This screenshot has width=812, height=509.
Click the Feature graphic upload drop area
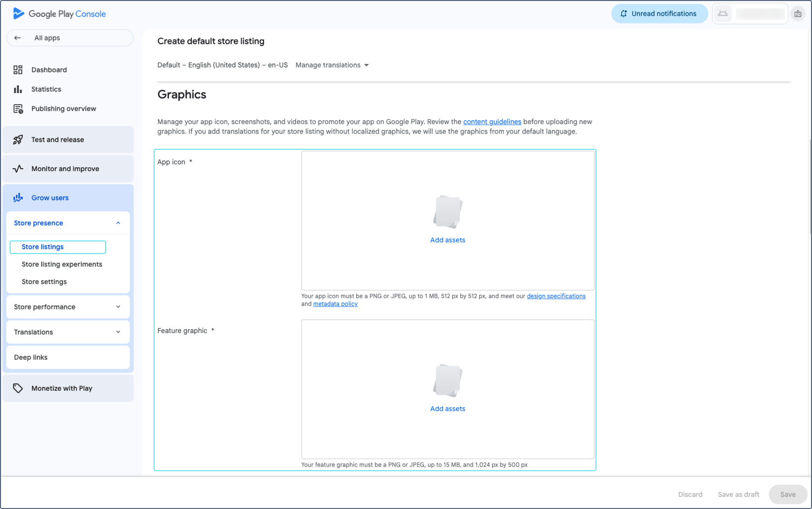448,389
